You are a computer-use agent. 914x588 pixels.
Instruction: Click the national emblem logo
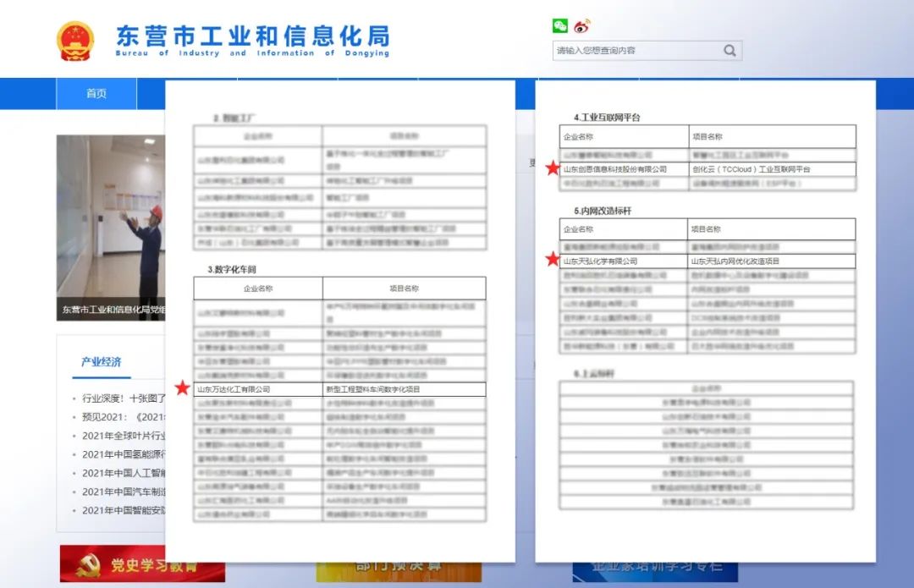point(75,40)
